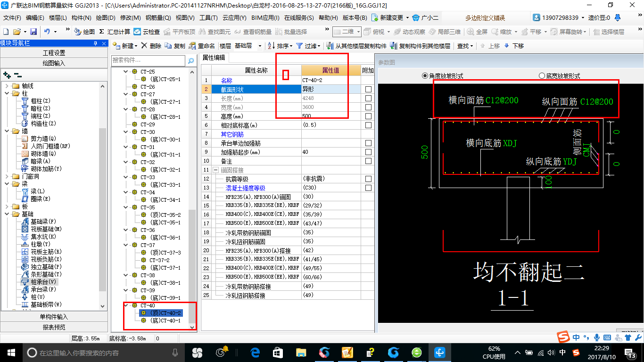Viewport: 644px width, 362px height.
Task: Select 角度放坡形式 radio option
Action: pyautogui.click(x=443, y=76)
